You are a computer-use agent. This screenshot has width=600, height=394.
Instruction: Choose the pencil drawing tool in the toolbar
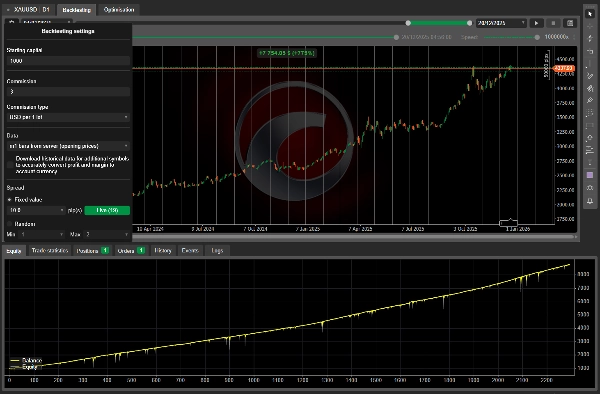[x=590, y=76]
